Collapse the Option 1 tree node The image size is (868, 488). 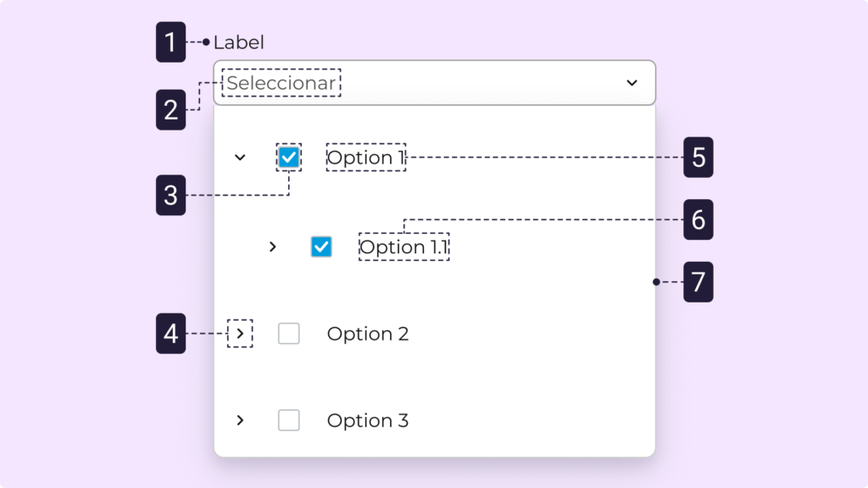coord(240,158)
